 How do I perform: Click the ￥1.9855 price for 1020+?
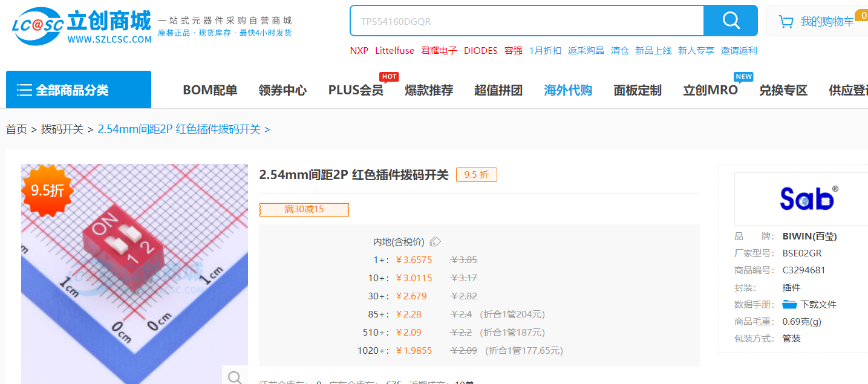414,351
